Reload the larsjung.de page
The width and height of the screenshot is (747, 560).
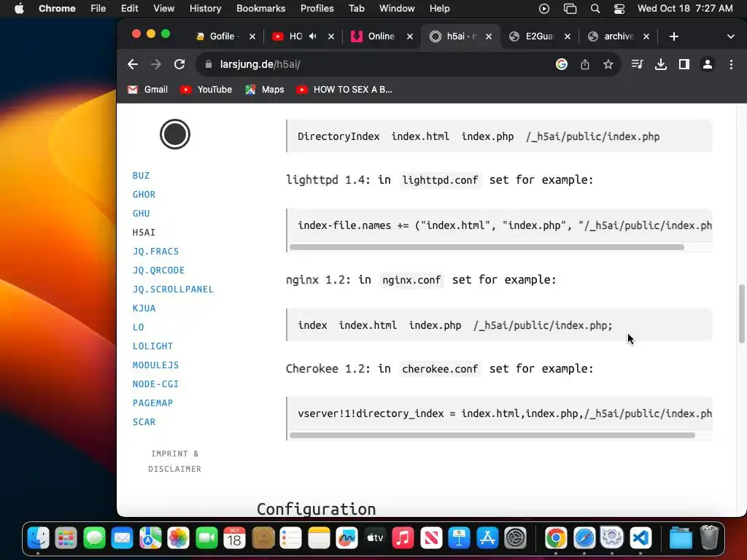tap(179, 64)
